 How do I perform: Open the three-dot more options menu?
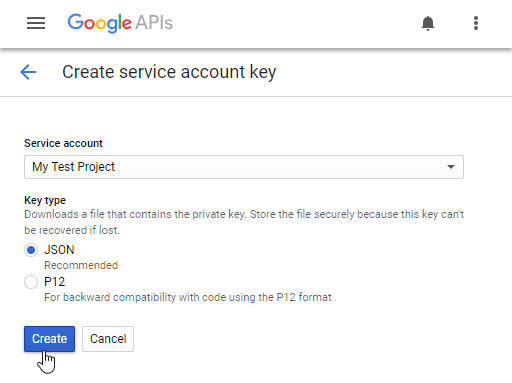point(476,23)
